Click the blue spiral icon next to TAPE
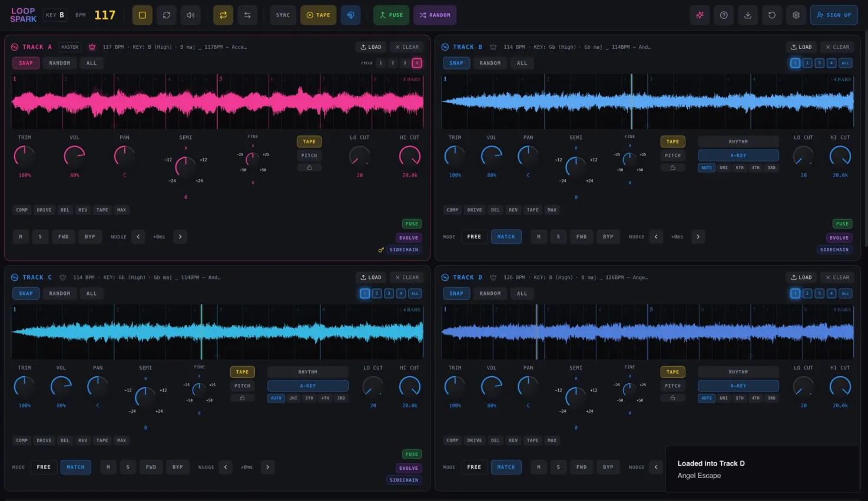 (x=350, y=15)
